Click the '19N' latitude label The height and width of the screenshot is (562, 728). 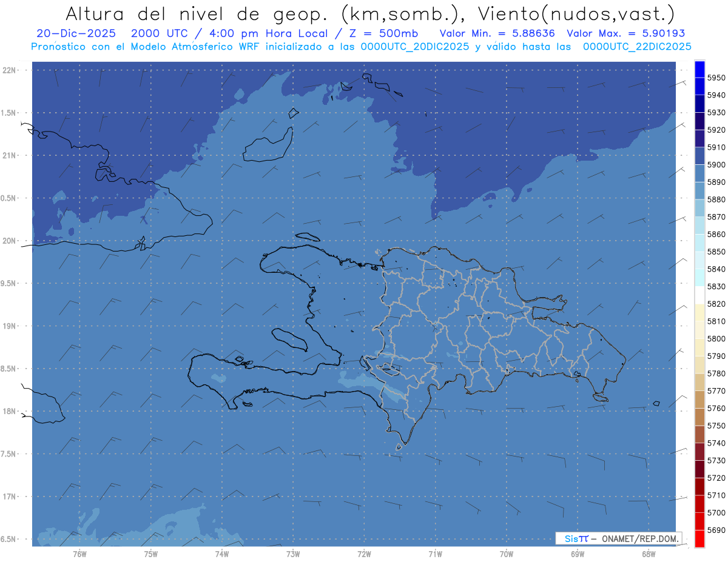click(x=9, y=326)
